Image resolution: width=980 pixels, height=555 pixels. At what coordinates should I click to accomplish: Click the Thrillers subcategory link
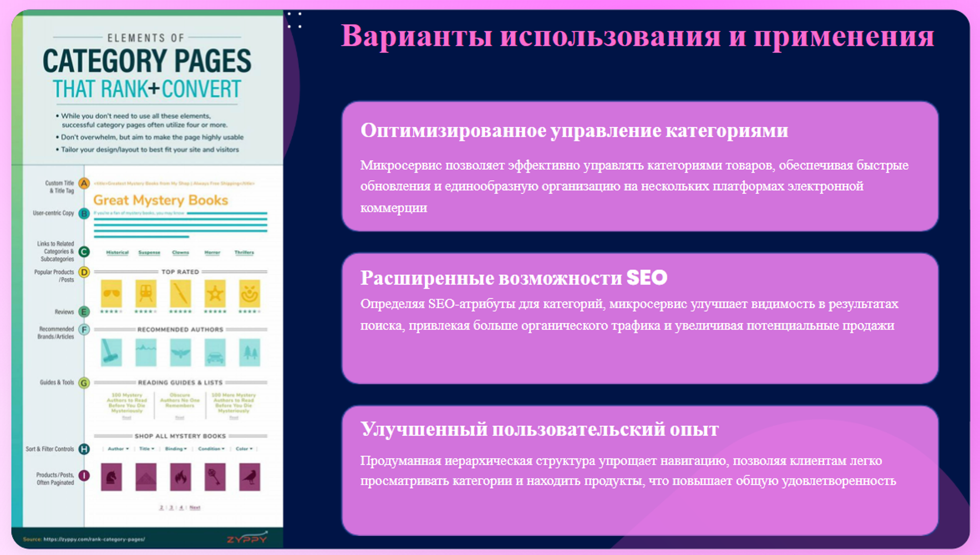(244, 253)
